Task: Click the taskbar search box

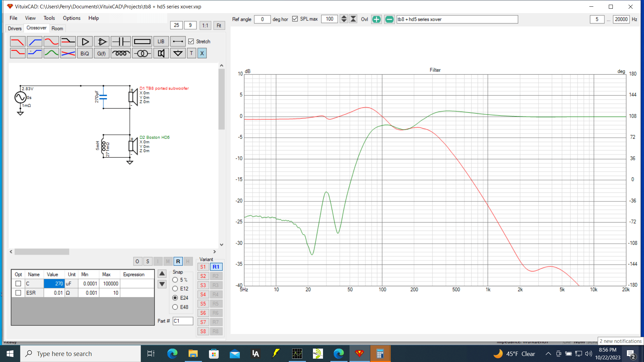Action: pos(80,354)
